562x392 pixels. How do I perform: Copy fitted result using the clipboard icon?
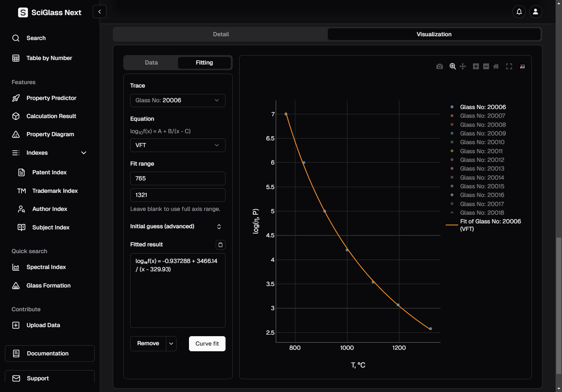(x=220, y=245)
